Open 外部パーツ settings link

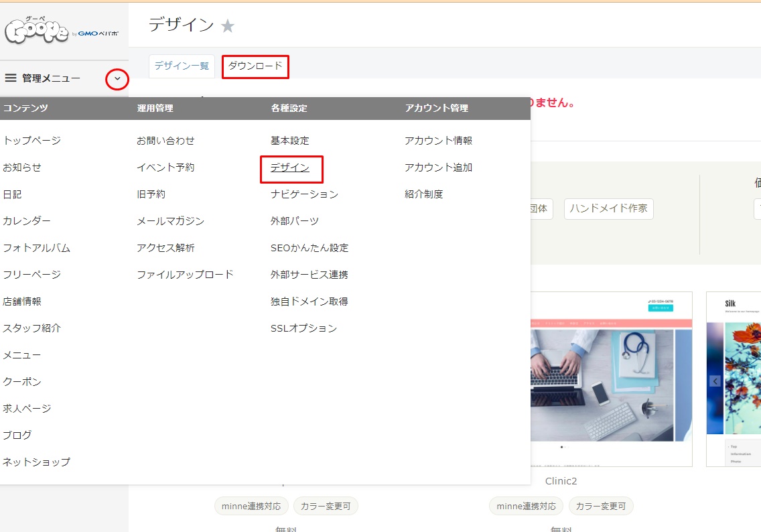point(295,221)
